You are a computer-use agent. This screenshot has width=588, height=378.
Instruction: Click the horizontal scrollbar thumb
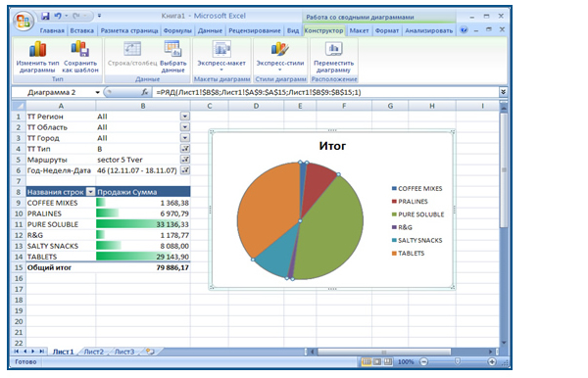383,352
